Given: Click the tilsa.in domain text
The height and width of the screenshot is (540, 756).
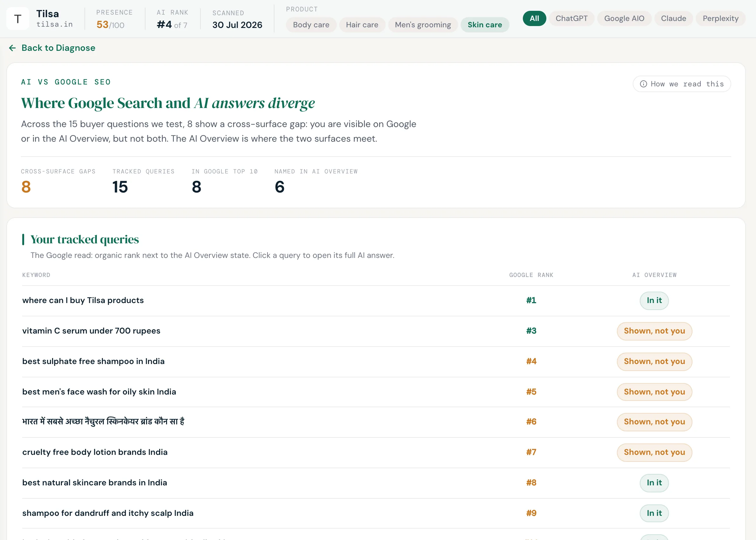Looking at the screenshot, I should coord(55,24).
